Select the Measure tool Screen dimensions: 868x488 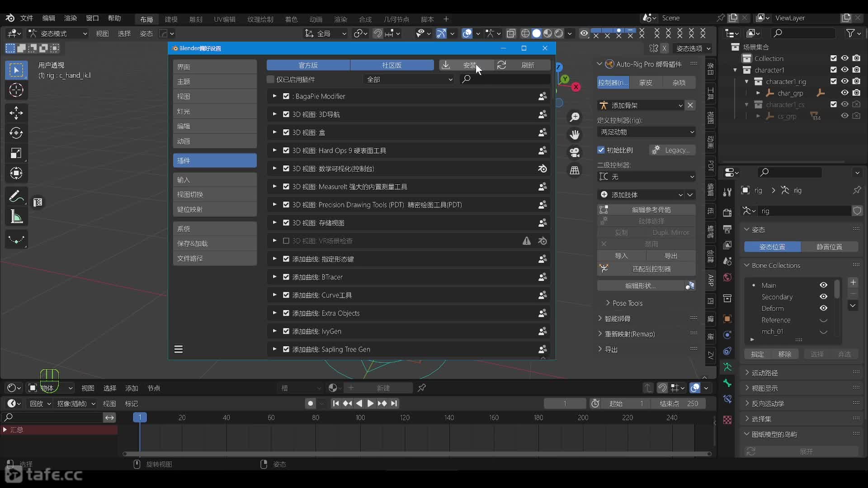pos(16,216)
